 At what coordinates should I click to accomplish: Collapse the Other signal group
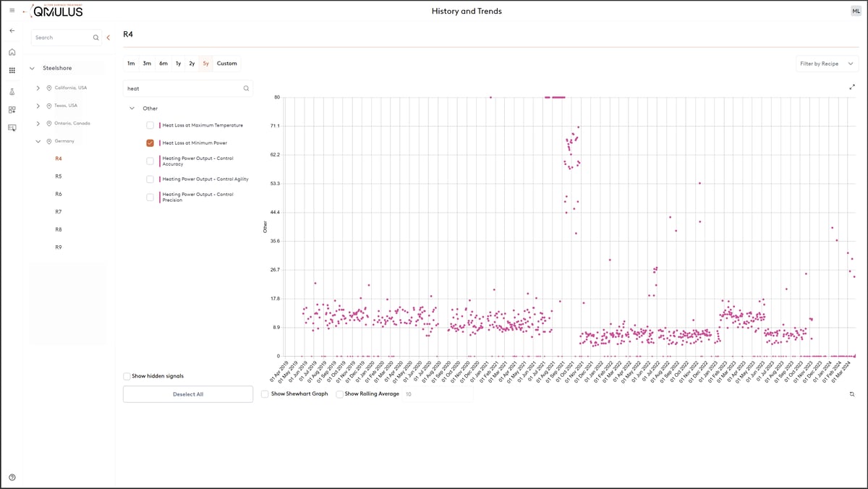pos(132,109)
